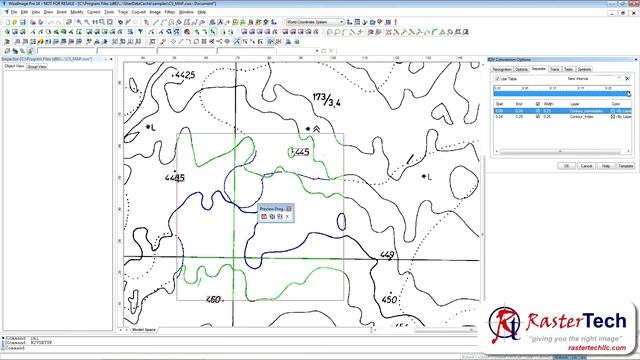Open the Modify menu
This screenshot has height=360, width=640.
pos(77,12)
